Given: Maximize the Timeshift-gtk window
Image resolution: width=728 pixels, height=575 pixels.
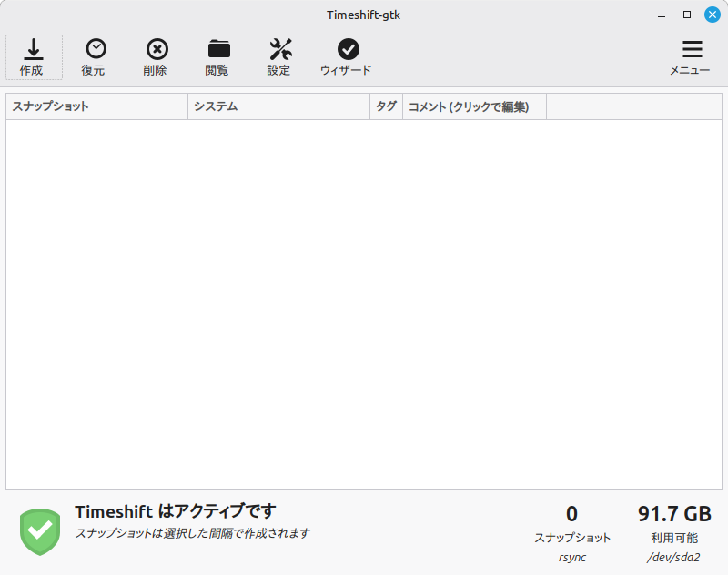Looking at the screenshot, I should [x=687, y=14].
